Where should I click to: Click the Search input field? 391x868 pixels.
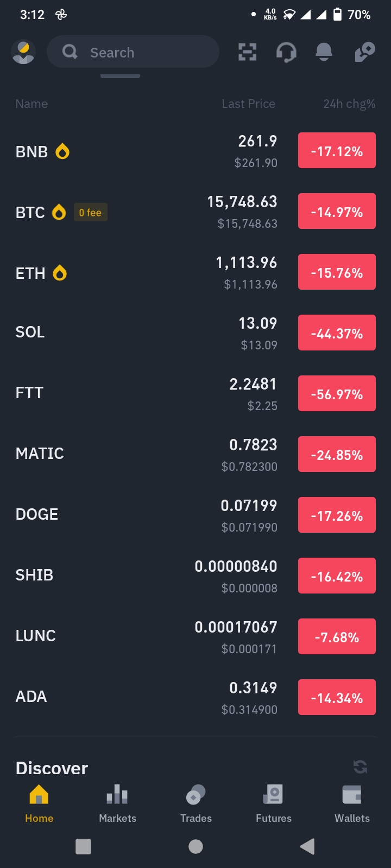[133, 52]
